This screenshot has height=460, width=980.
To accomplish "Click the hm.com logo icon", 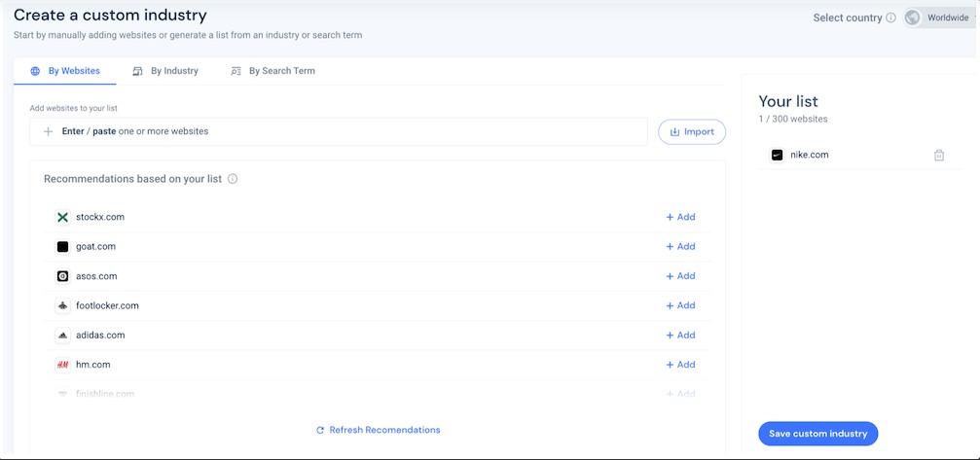I will coord(62,365).
